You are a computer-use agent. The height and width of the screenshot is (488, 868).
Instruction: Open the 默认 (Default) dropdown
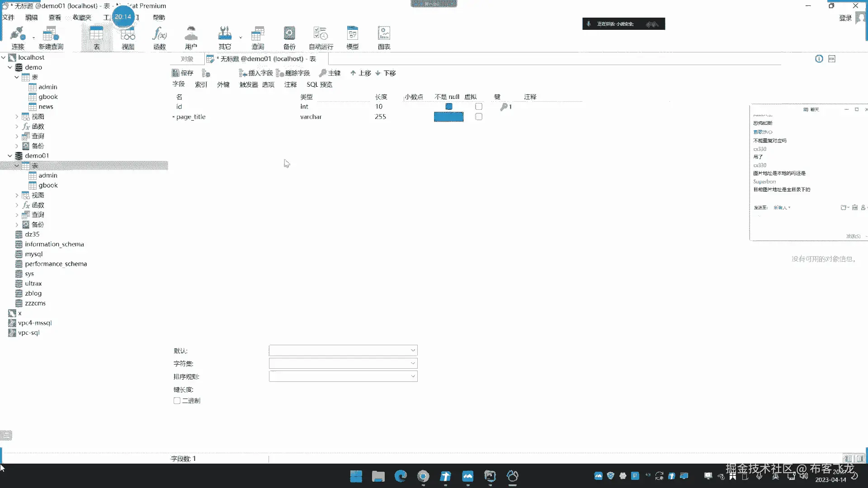click(x=412, y=351)
